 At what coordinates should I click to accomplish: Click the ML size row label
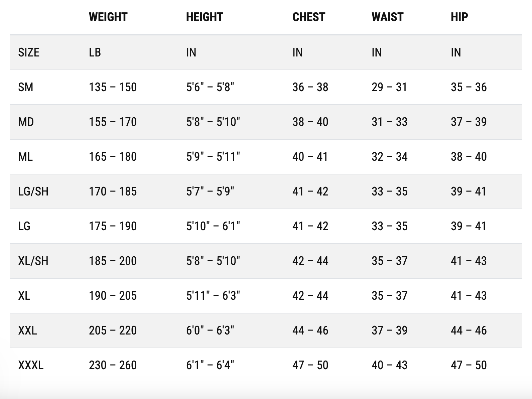[x=25, y=157]
